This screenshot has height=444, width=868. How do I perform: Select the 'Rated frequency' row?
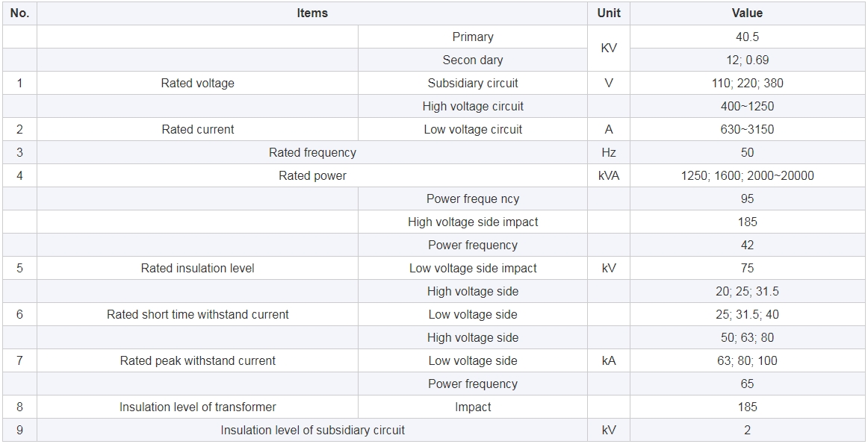pyautogui.click(x=433, y=153)
